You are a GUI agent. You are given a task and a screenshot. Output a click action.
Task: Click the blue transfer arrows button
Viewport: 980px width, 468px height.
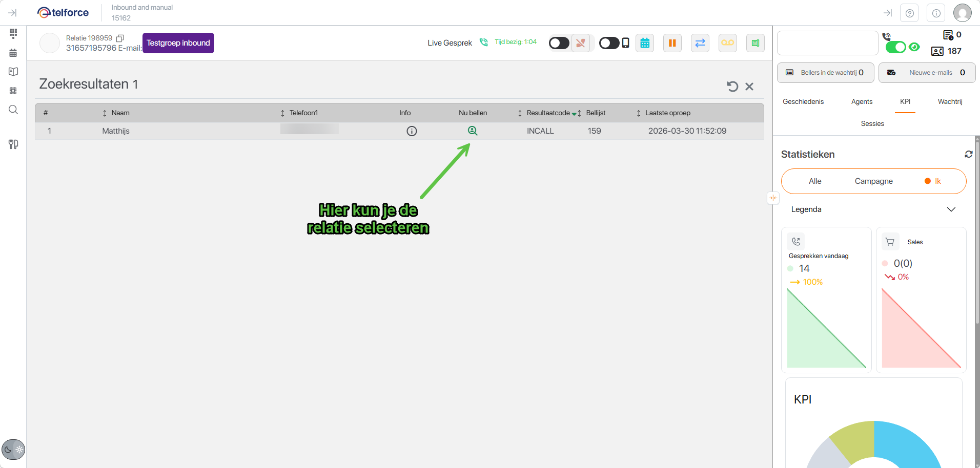click(700, 43)
